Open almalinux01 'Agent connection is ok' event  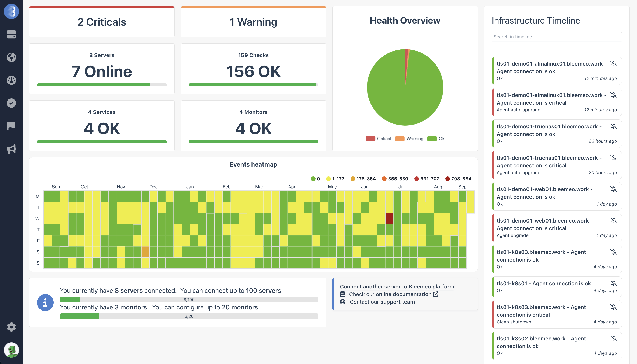(x=557, y=71)
